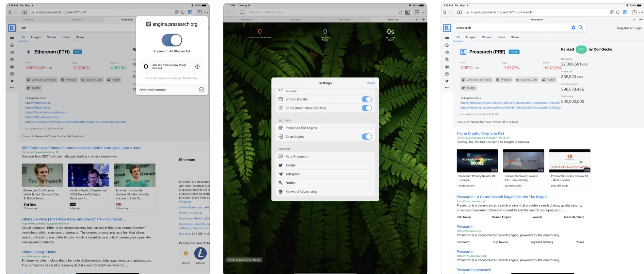Viewport: 644px width, 274px height.
Task: Open tab switcher in the middle browser toolbar
Action: (x=417, y=12)
